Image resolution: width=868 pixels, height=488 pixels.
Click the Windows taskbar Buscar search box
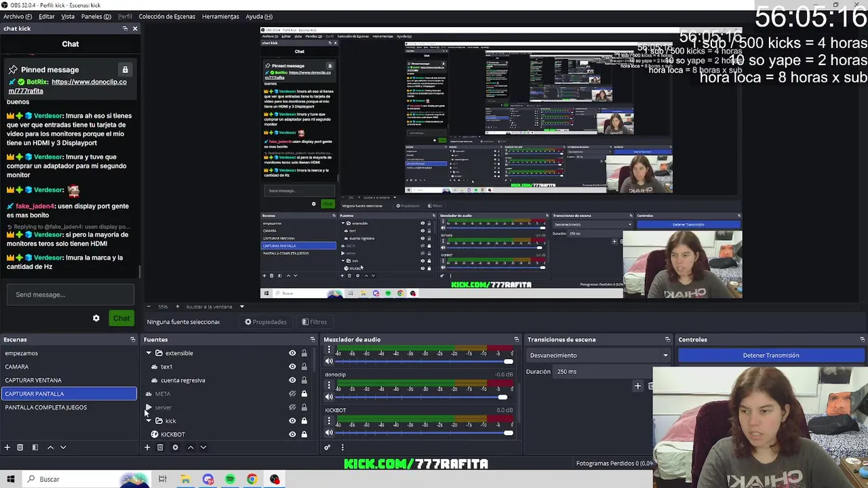71,479
